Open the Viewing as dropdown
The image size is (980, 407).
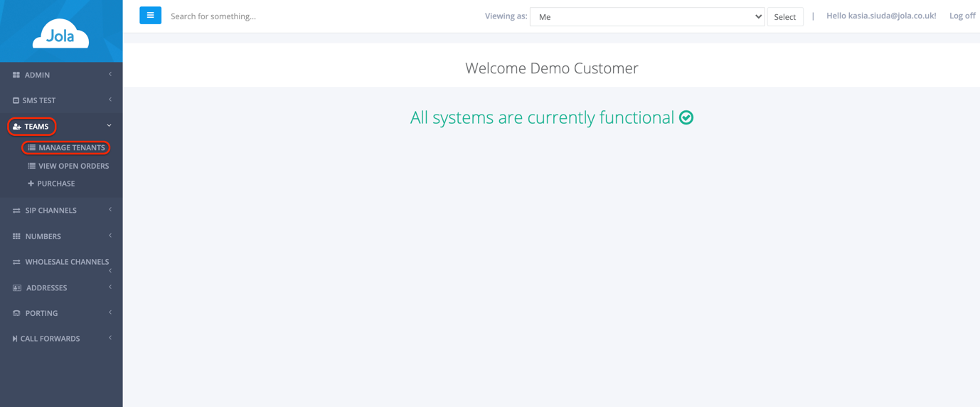(647, 16)
